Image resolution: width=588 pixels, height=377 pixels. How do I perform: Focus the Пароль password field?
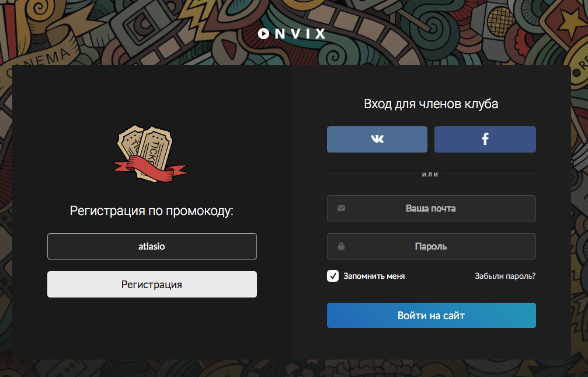431,246
